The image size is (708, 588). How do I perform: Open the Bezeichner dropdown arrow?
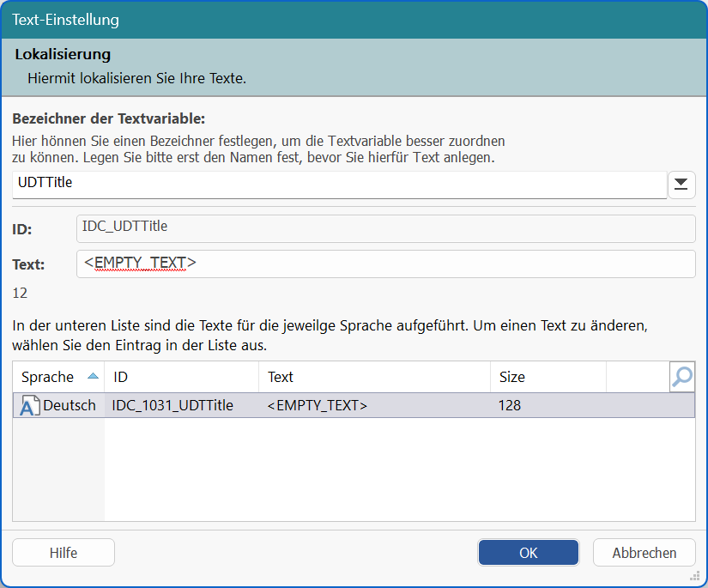click(681, 185)
